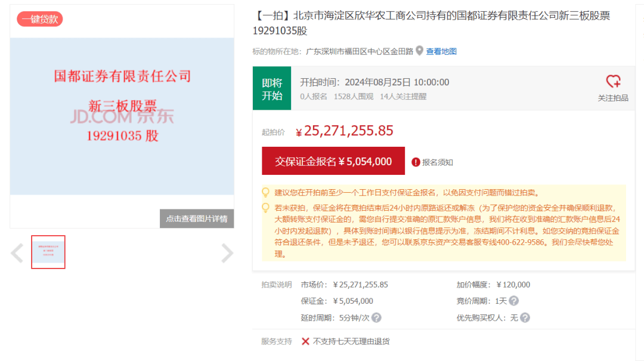Click the 起拍价 label
Image resolution: width=644 pixels, height=361 pixels.
click(x=273, y=132)
